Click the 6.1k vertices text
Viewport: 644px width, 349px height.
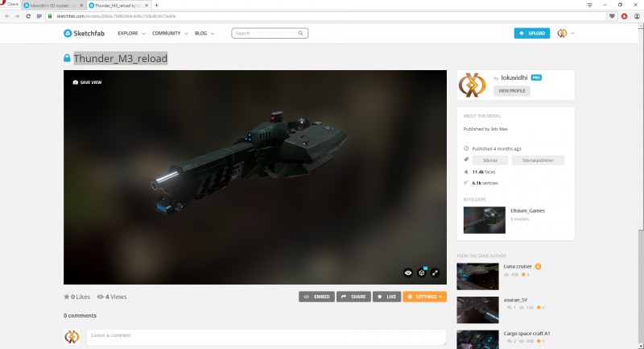tap(485, 183)
